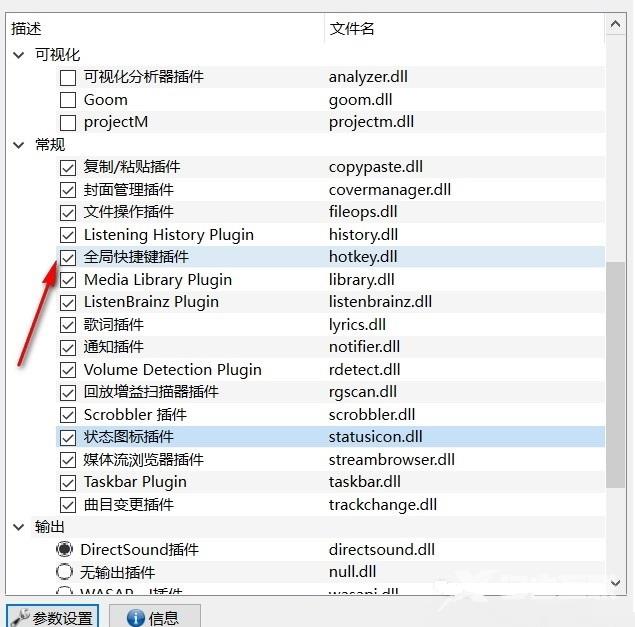This screenshot has height=627, width=635.
Task: Uncheck Listening History Plugin checkbox
Action: (68, 235)
